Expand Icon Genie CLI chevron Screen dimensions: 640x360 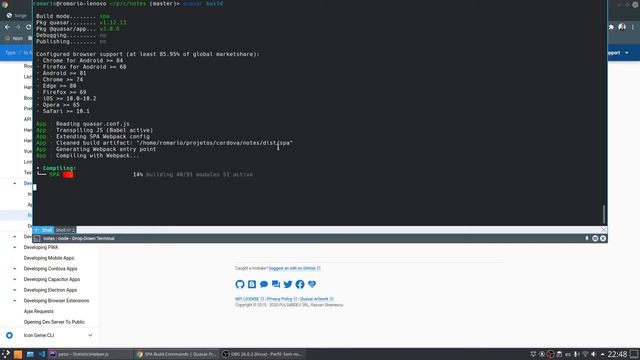pyautogui.click(x=90, y=335)
